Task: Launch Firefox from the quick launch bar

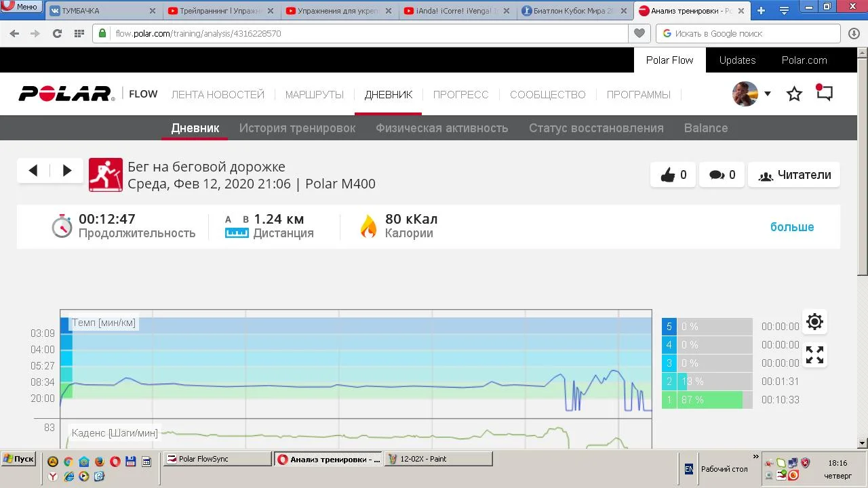Action: [x=99, y=462]
